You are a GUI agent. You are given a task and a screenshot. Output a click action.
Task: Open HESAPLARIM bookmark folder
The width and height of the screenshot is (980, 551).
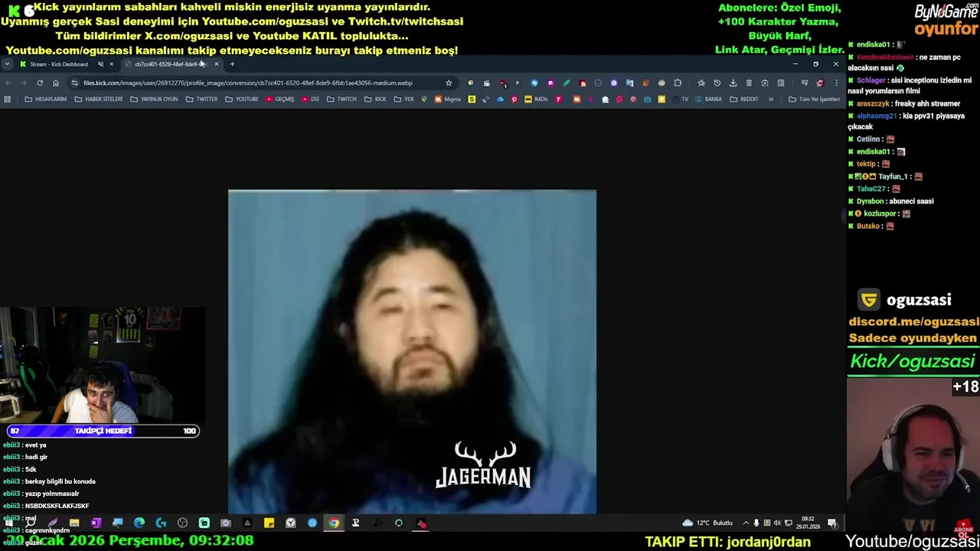[46, 99]
